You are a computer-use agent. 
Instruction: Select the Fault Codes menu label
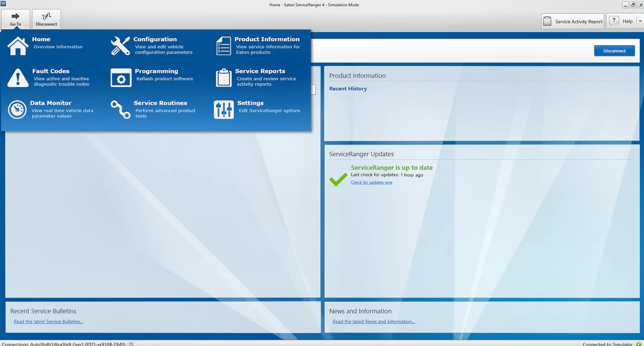coord(51,71)
